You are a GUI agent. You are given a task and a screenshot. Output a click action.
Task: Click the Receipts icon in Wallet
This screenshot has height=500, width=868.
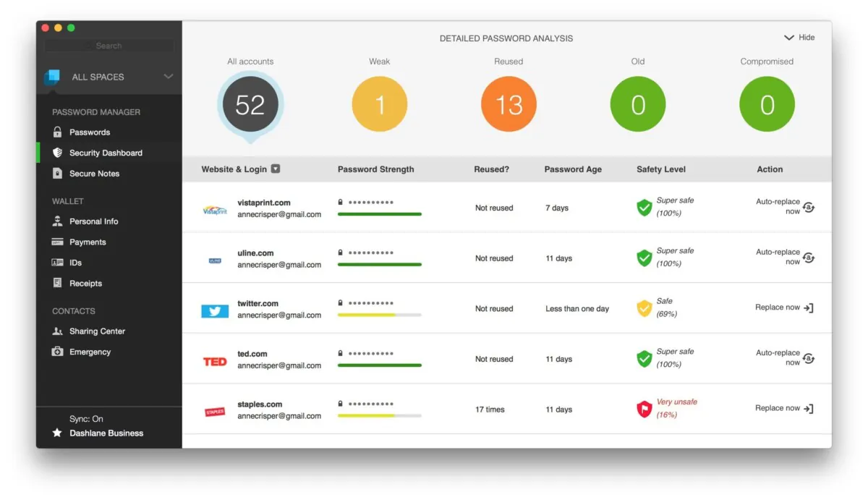pyautogui.click(x=57, y=283)
